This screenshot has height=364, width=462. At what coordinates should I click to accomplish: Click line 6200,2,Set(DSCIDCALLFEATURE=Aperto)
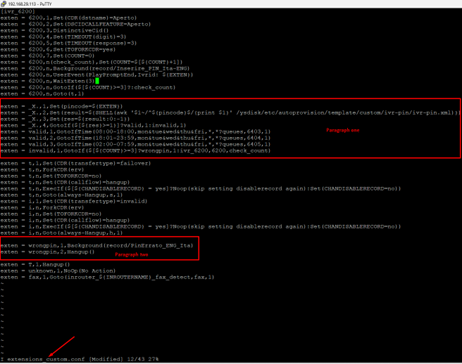click(x=76, y=24)
